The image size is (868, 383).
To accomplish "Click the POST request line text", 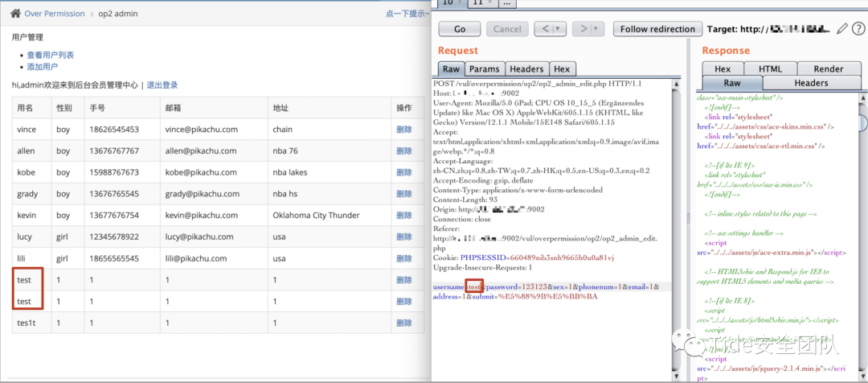I will coord(537,84).
